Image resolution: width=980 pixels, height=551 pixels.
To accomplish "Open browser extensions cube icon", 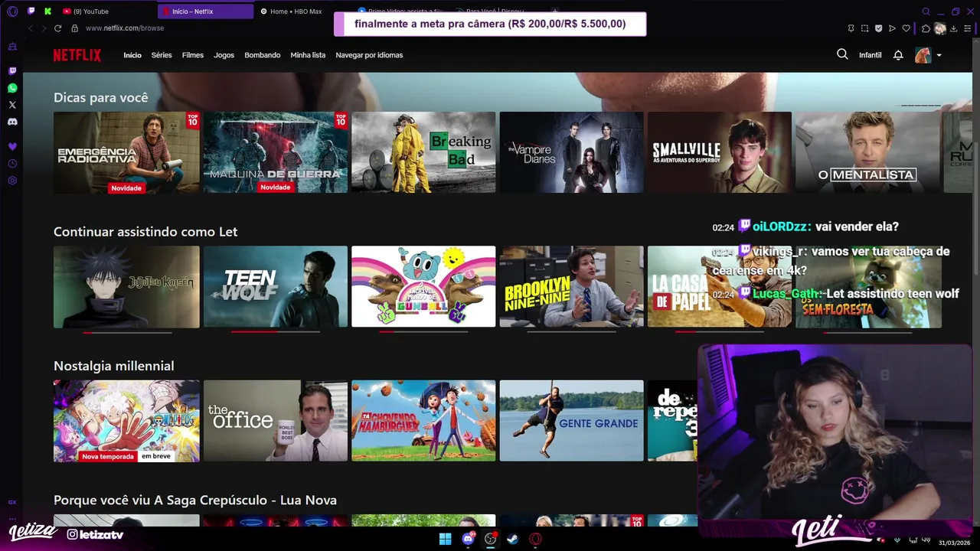I will tap(926, 28).
